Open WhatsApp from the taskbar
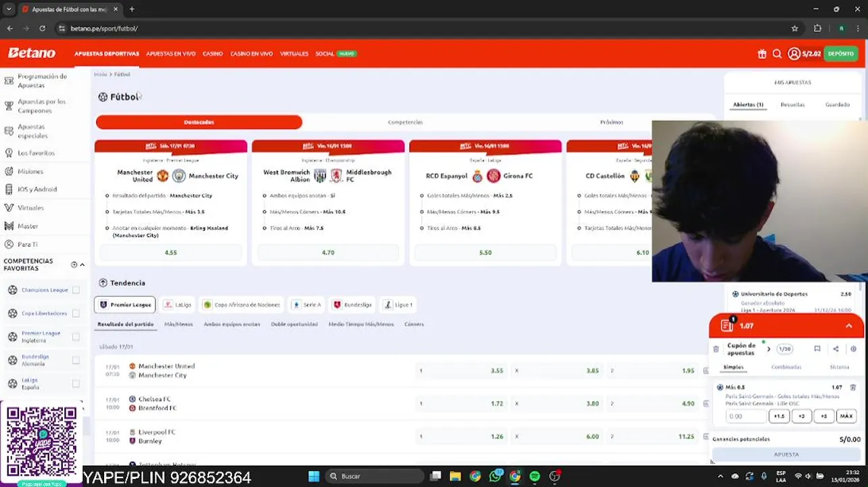 496,476
